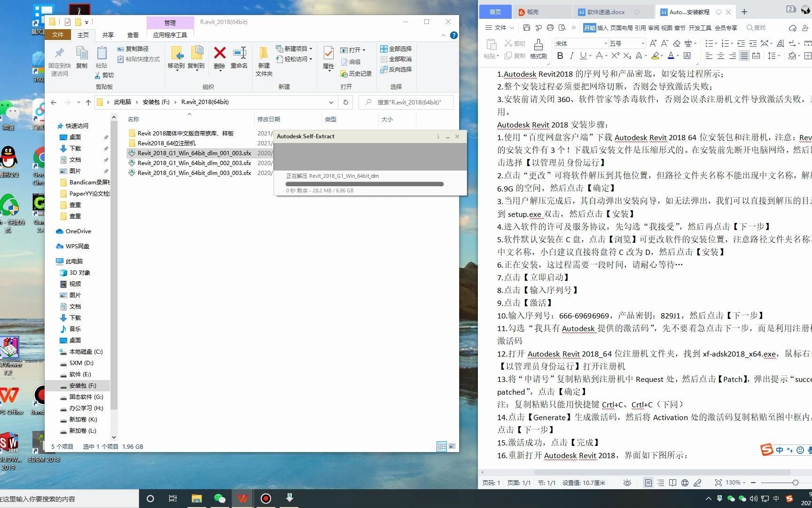Click the WPS horizontal scrollbar
This screenshot has height=508, width=812.
662,472
